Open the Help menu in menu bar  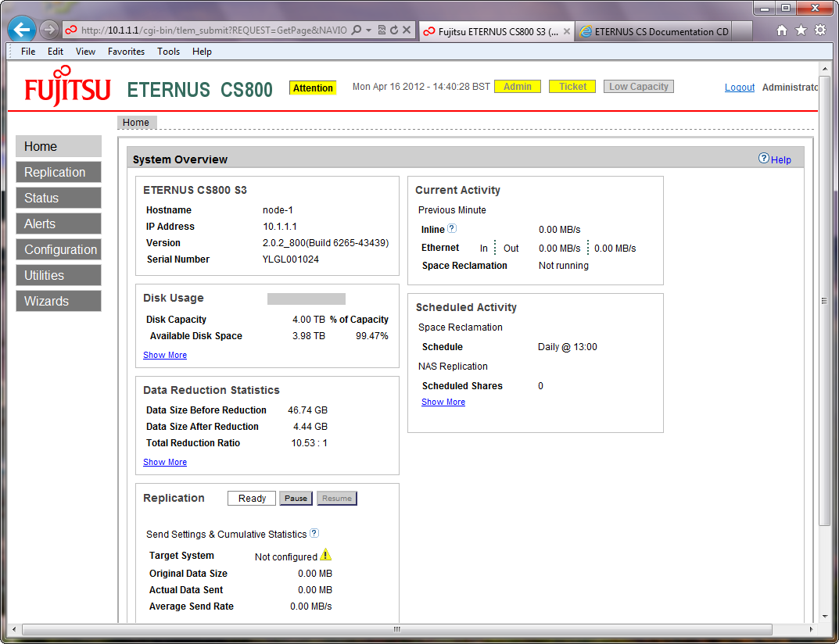pos(203,52)
